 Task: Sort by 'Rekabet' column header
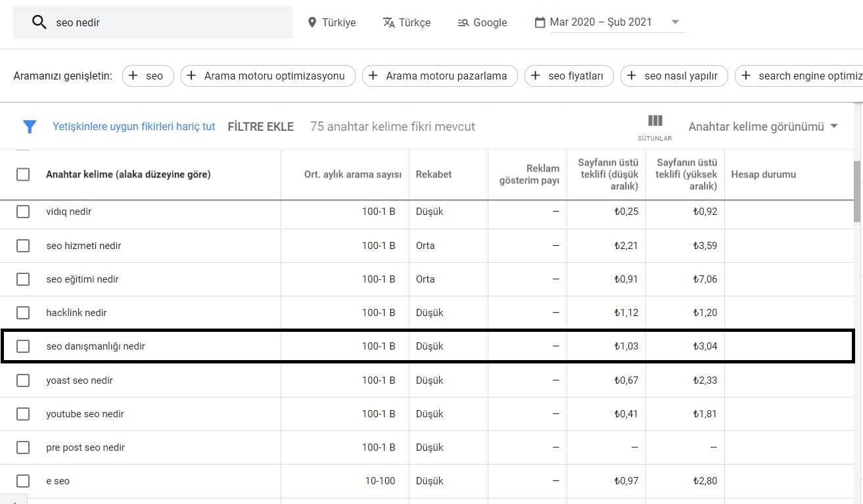[434, 175]
